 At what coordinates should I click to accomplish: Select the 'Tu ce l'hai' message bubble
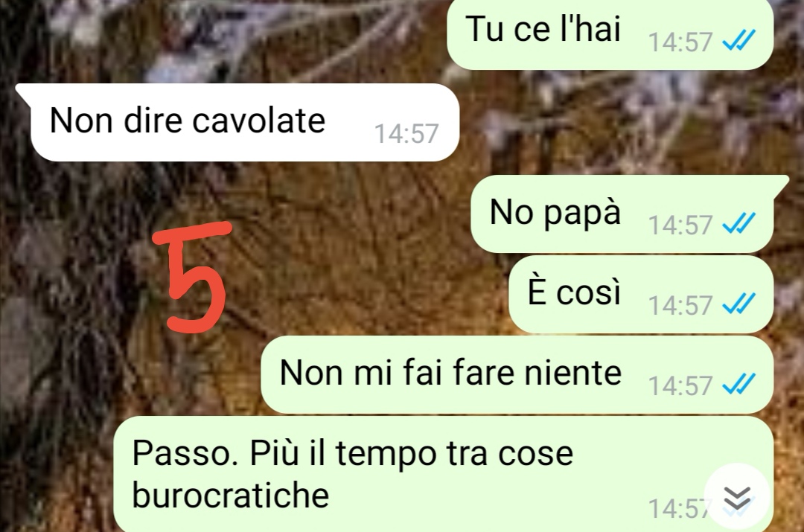point(610,33)
